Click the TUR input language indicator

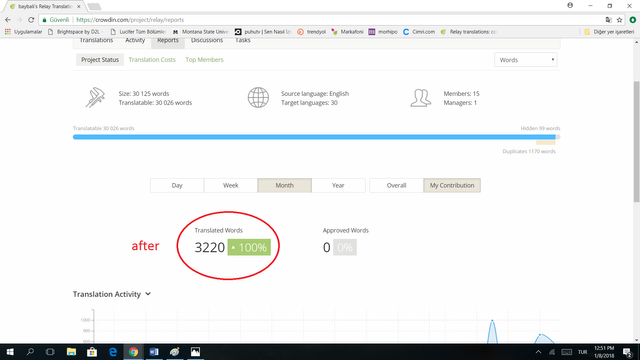tap(582, 352)
